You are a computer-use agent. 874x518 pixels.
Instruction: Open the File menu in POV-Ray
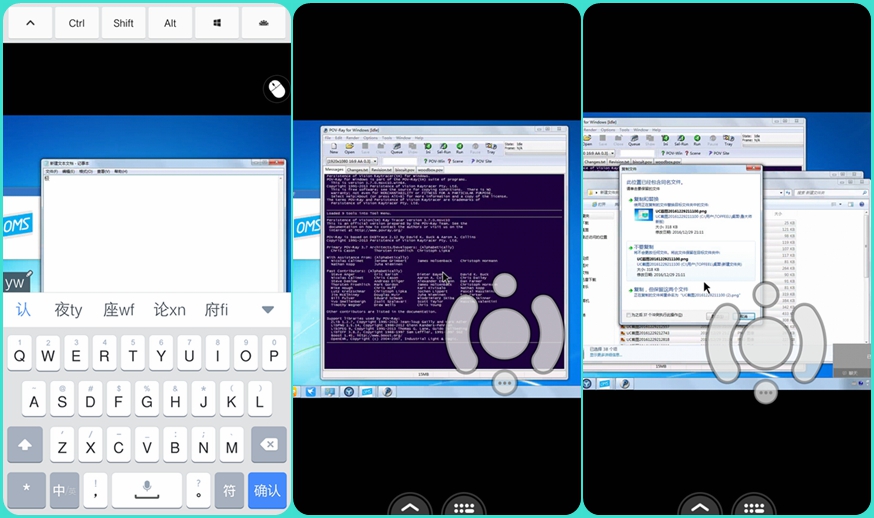(328, 138)
